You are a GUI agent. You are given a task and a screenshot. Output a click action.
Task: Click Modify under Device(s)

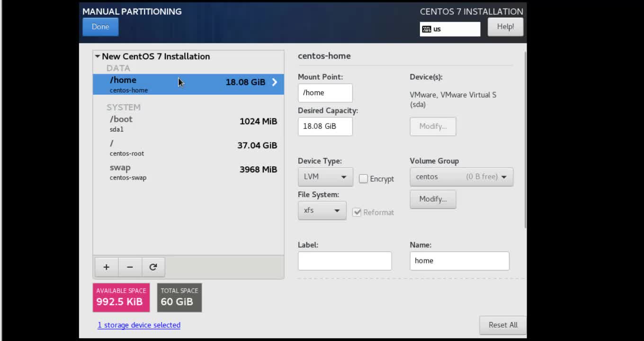pos(433,126)
